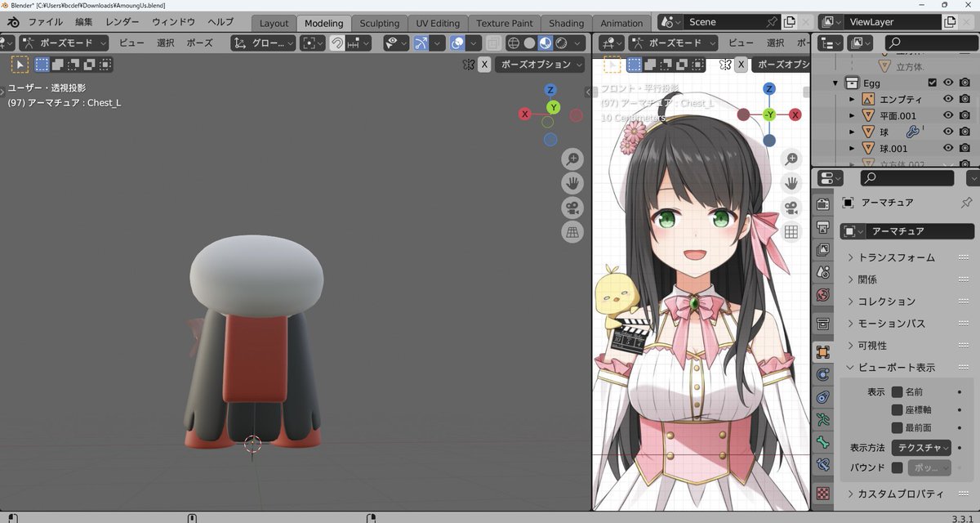
Task: Enable the 座標軸 display checkbox
Action: (x=897, y=409)
